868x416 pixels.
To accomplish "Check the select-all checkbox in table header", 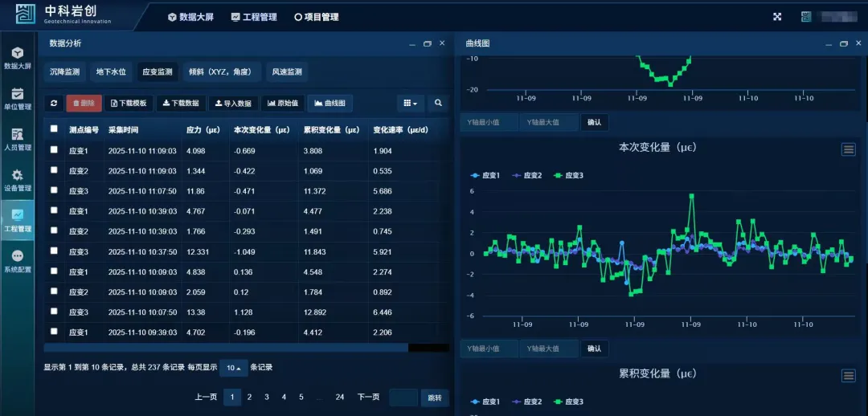I will 54,128.
